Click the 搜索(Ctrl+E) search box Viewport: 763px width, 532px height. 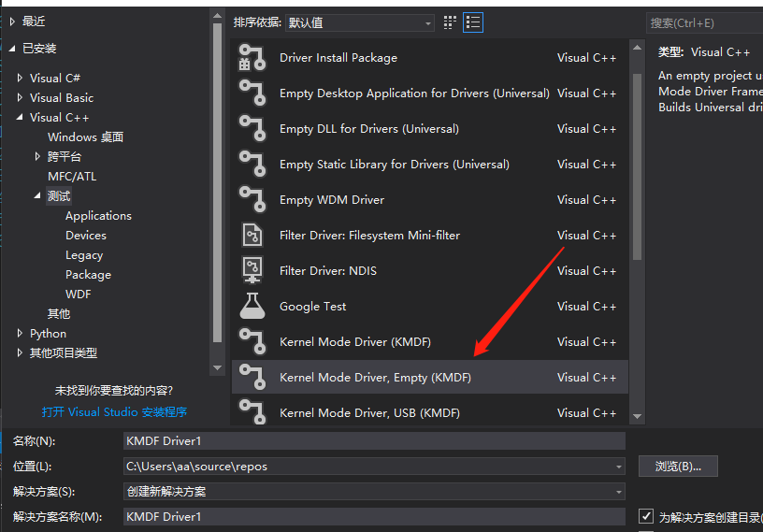click(704, 22)
